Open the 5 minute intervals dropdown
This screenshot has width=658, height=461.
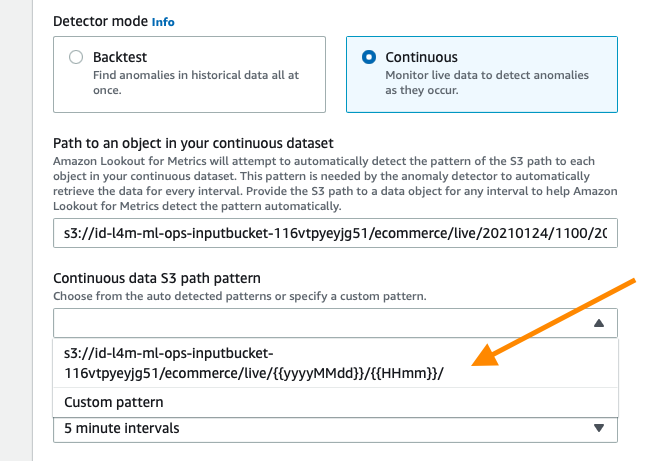click(335, 429)
